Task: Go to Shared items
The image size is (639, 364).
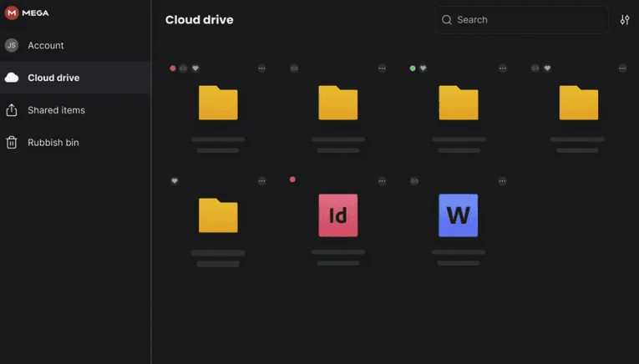Action: pos(75,110)
